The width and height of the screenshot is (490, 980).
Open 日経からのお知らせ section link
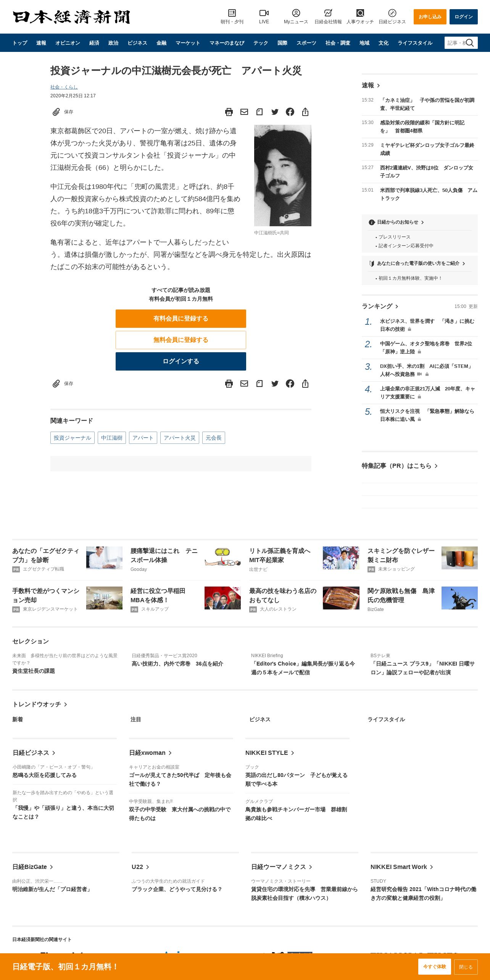pyautogui.click(x=397, y=222)
